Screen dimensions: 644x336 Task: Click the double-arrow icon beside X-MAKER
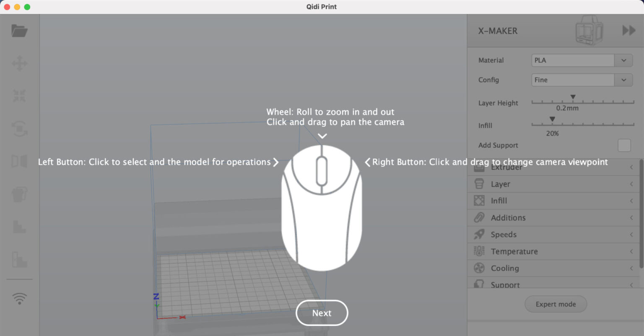628,31
